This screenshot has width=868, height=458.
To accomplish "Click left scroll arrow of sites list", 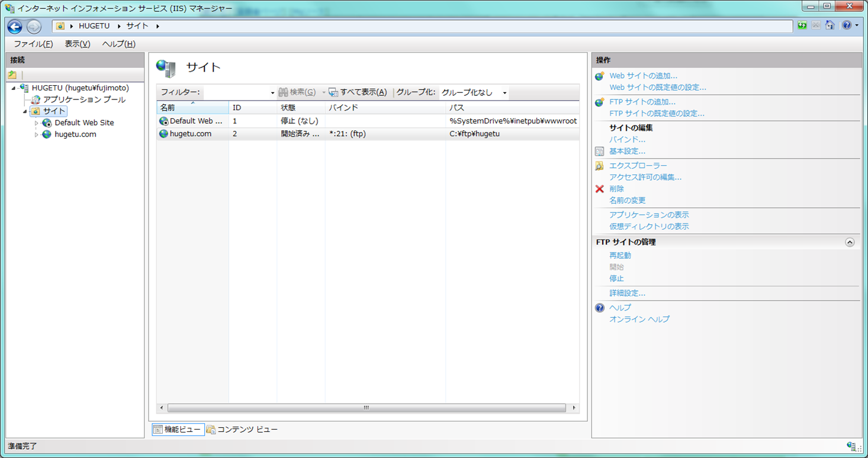I will click(x=162, y=408).
